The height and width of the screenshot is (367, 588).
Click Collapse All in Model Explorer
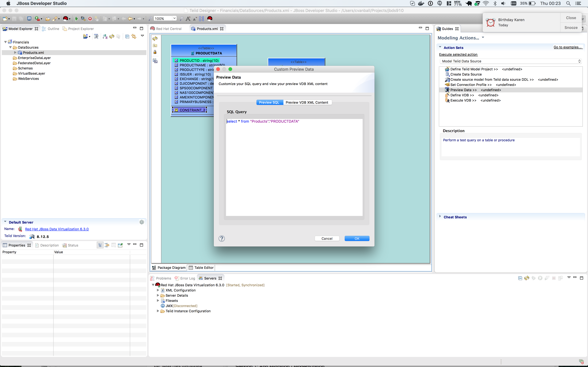coord(127,36)
